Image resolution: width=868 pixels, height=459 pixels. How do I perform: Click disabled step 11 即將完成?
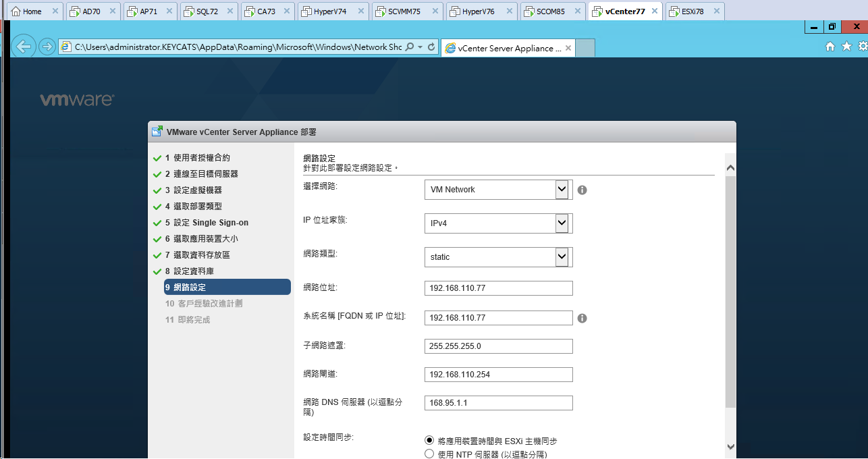click(188, 320)
